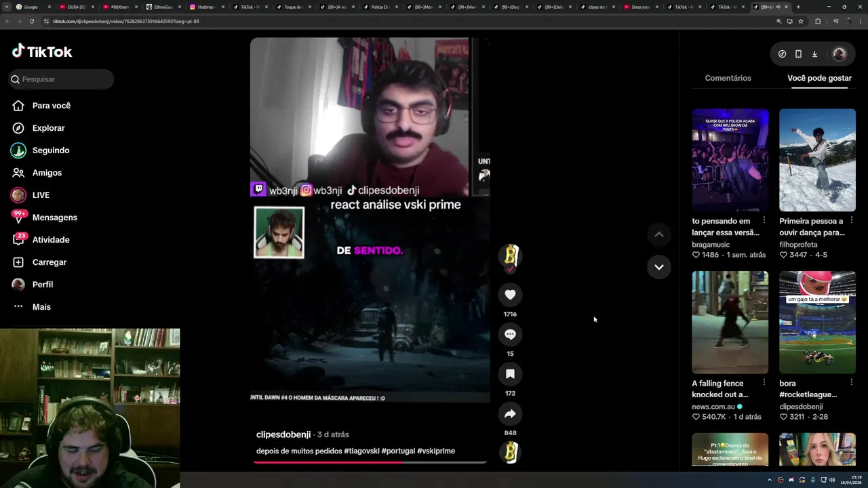Open Afastamento video thumbnail at bottom
Screen dimensions: 868x488
tap(730, 449)
